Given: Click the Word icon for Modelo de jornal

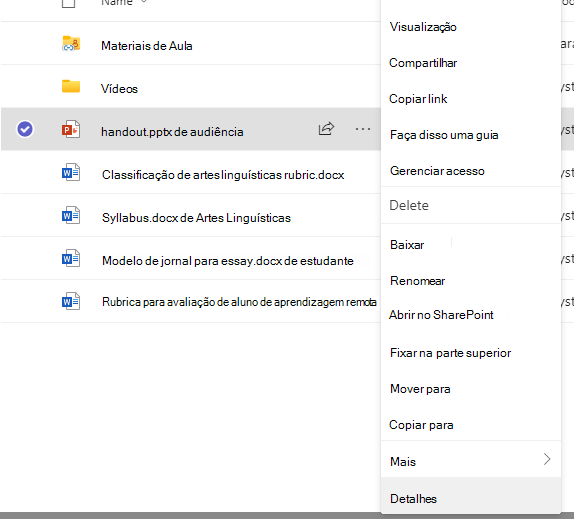Looking at the screenshot, I should click(71, 258).
